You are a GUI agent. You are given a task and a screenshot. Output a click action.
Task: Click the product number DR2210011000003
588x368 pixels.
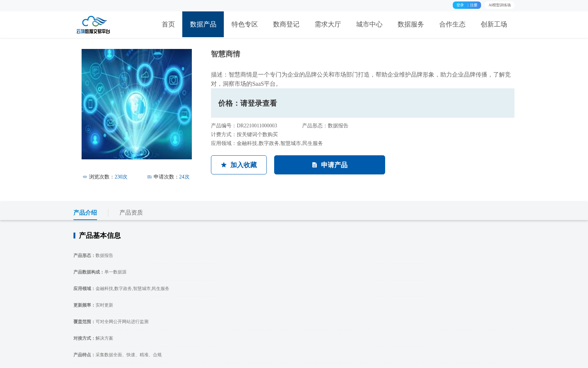[257, 126]
